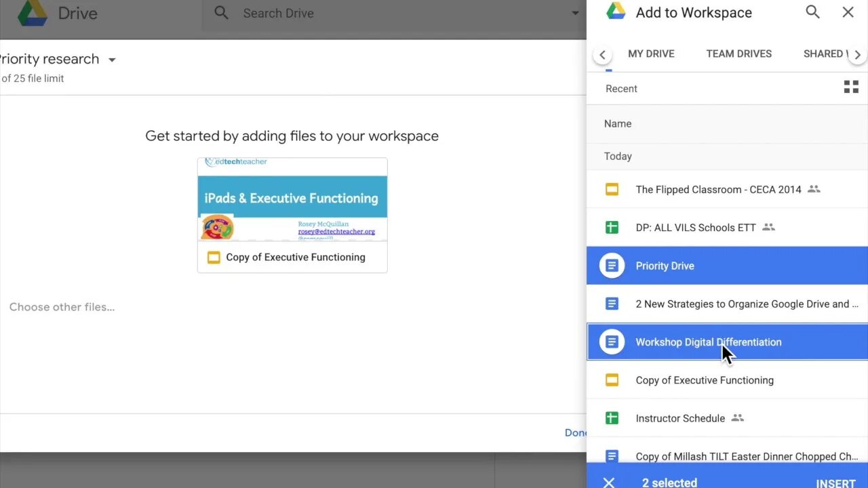868x488 pixels.
Task: Open the Priority research dropdown arrow
Action: click(x=112, y=60)
